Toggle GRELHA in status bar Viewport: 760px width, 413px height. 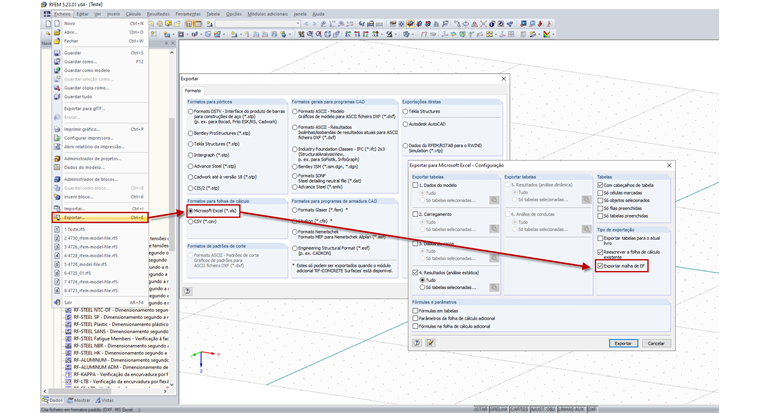[498, 410]
